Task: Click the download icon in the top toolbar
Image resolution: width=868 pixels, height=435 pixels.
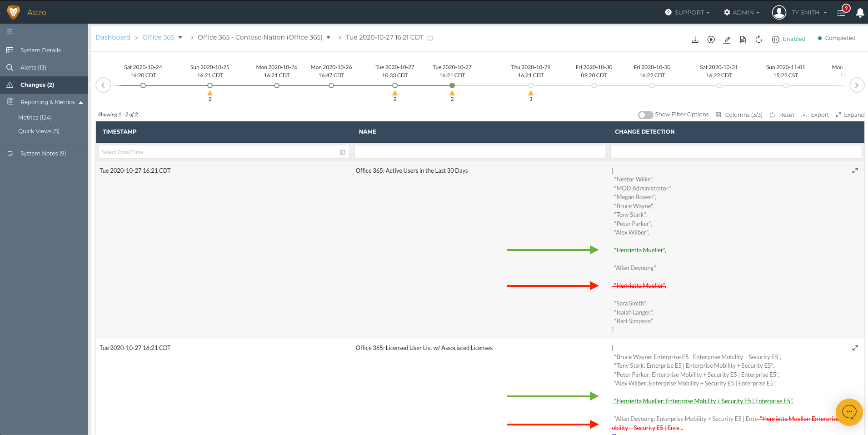Action: [695, 40]
